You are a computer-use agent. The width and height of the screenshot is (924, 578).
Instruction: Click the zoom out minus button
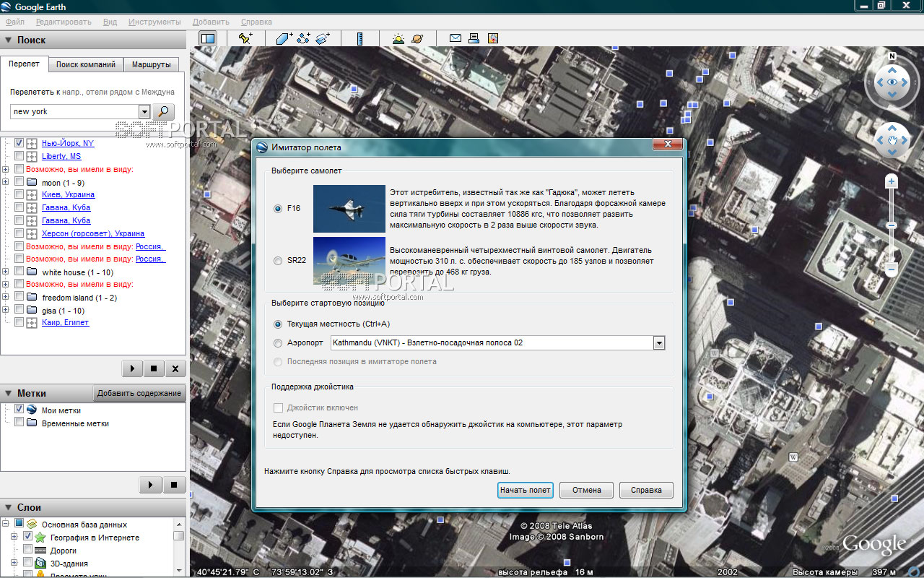coord(892,269)
